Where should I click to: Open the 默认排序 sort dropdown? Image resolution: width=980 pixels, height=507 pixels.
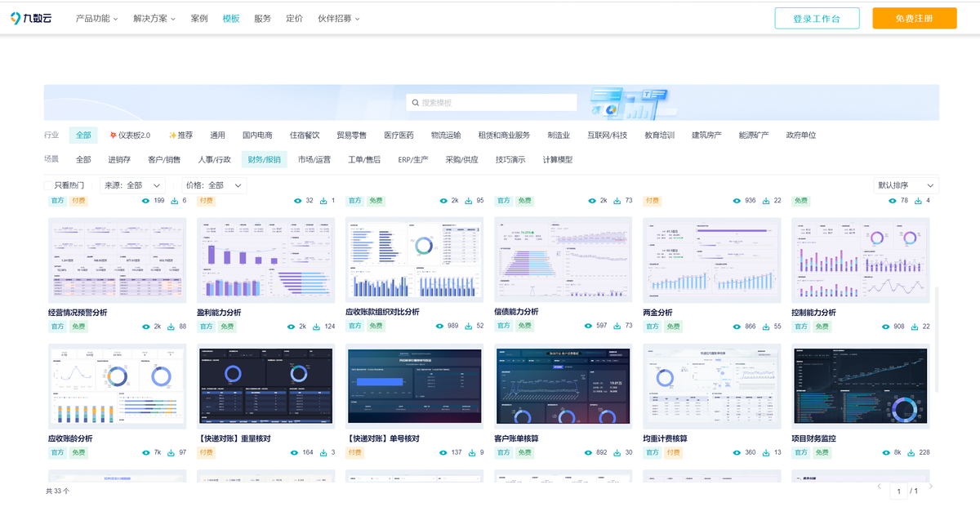coord(905,185)
